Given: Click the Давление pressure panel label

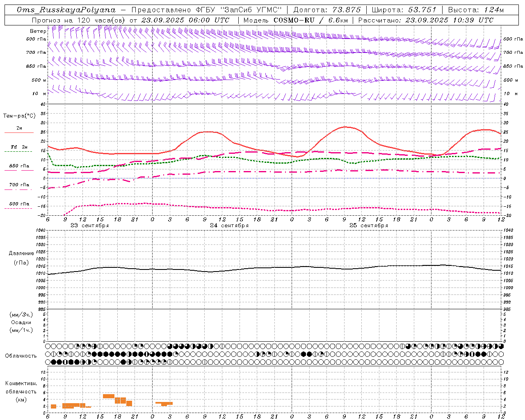Looking at the screenshot, I should 21,253.
